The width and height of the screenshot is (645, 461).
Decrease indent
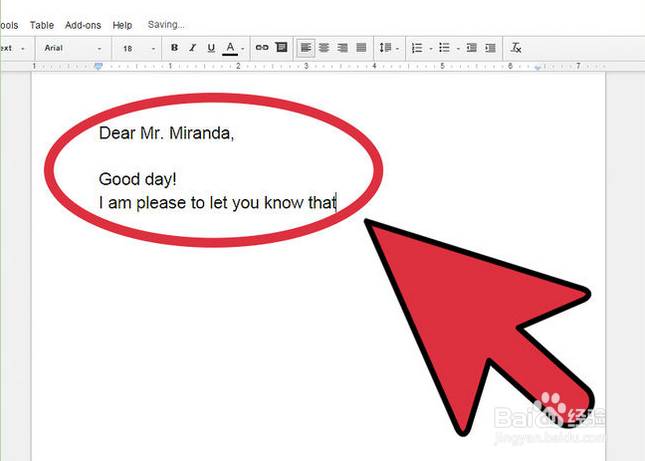[x=471, y=48]
